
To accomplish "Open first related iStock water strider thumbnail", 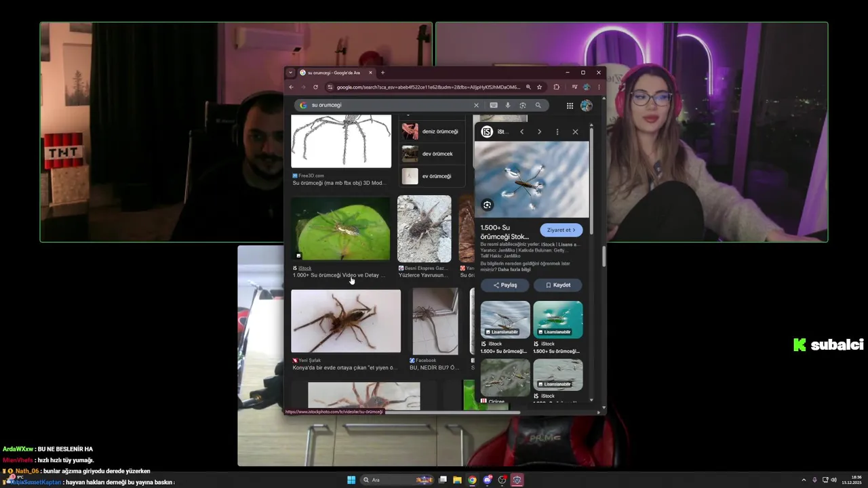I will pos(505,320).
